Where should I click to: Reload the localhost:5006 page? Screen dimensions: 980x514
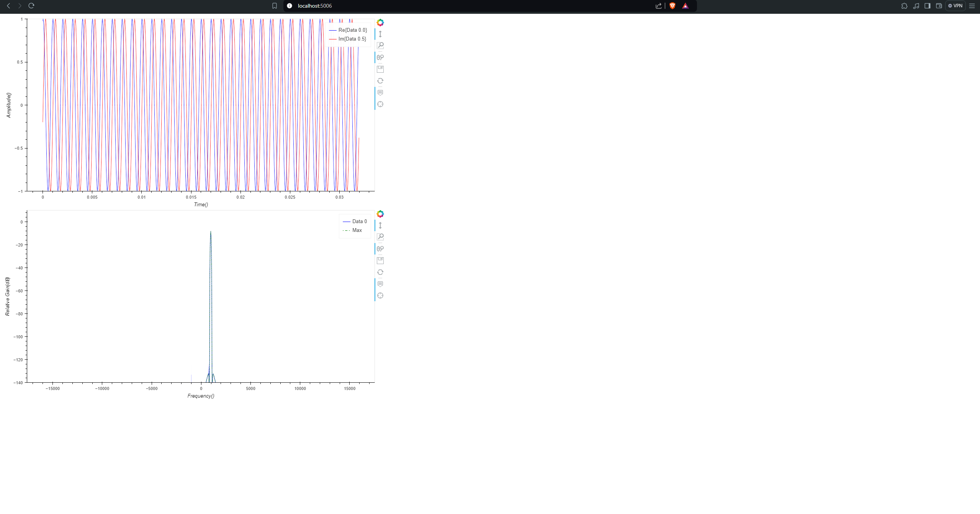[31, 6]
